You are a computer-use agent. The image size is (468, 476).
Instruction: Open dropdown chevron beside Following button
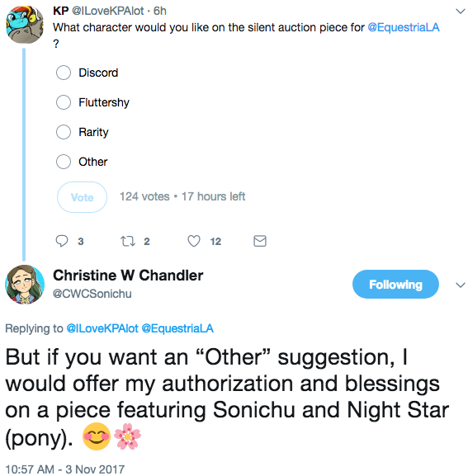tap(461, 285)
